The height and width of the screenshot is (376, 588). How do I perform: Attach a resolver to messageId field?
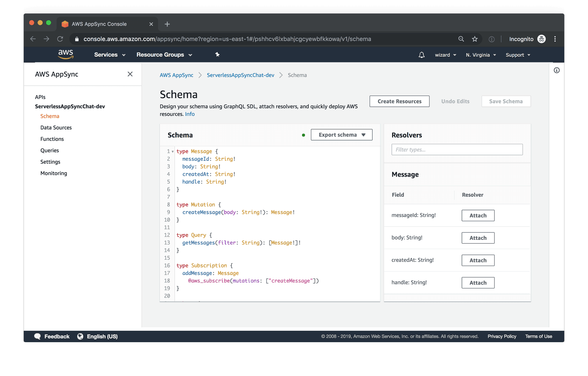478,216
